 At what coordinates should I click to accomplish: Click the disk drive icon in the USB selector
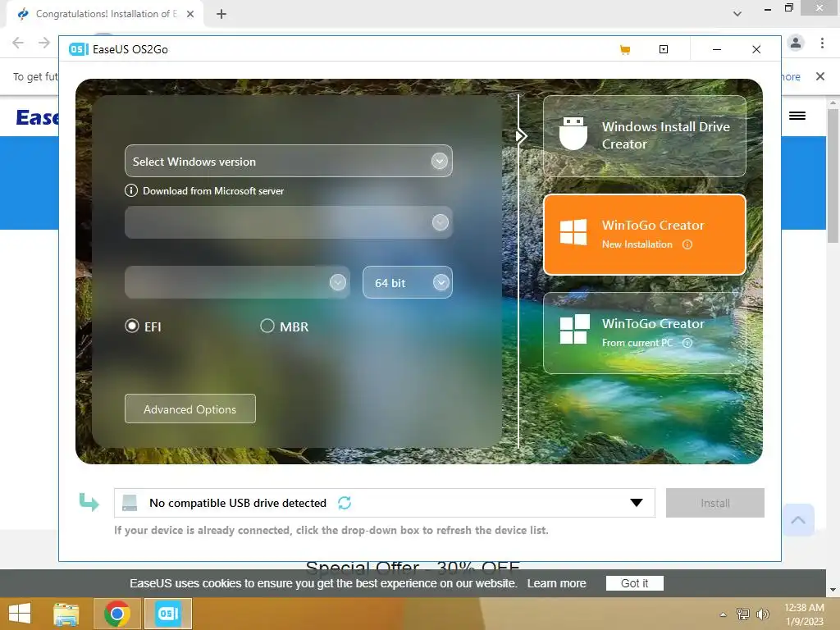click(130, 503)
